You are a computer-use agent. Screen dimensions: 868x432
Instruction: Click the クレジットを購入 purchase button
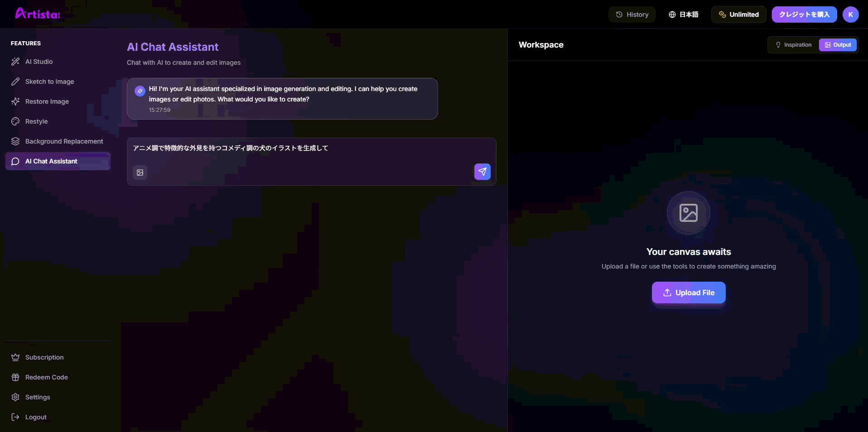tap(804, 14)
